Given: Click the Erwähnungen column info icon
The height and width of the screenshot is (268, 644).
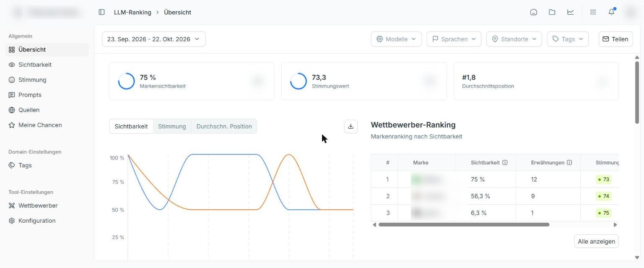Looking at the screenshot, I should click(569, 162).
